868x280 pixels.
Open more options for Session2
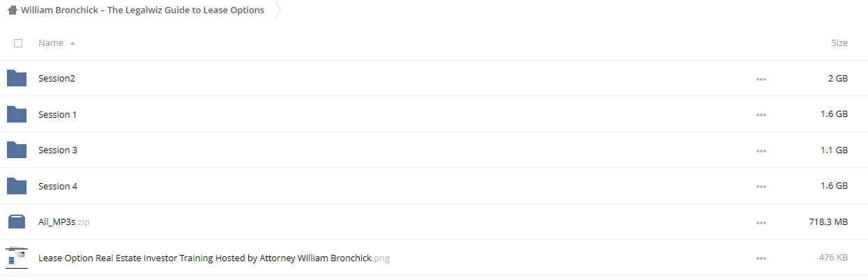pyautogui.click(x=761, y=79)
